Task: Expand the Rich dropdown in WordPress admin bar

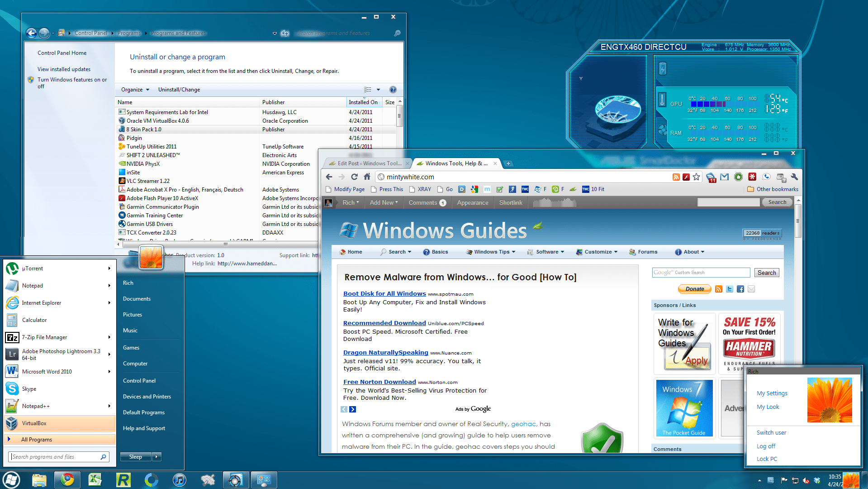Action: point(351,203)
